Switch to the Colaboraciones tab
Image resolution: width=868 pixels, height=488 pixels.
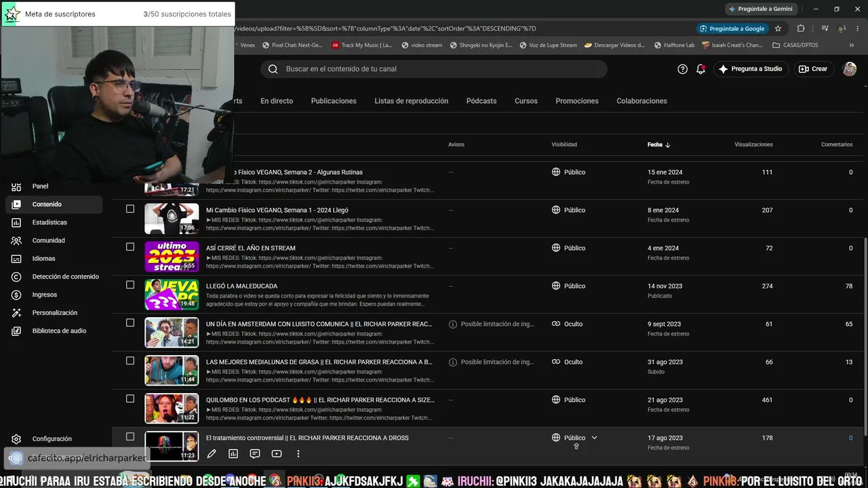[642, 101]
